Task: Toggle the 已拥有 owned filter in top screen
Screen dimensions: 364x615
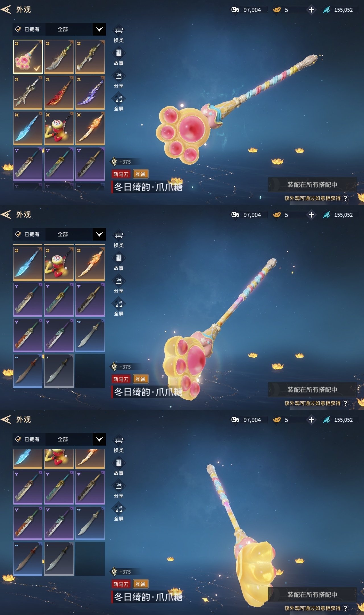Action: [x=28, y=29]
